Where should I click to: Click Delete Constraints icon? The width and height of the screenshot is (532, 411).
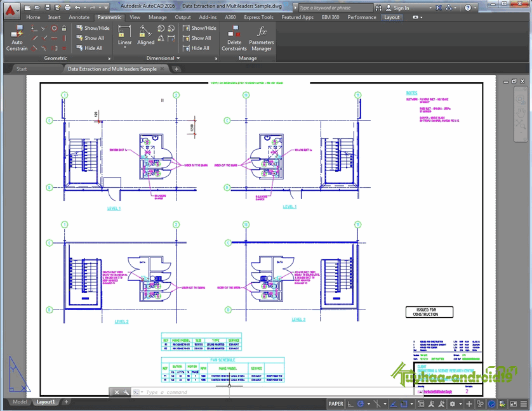click(x=234, y=38)
